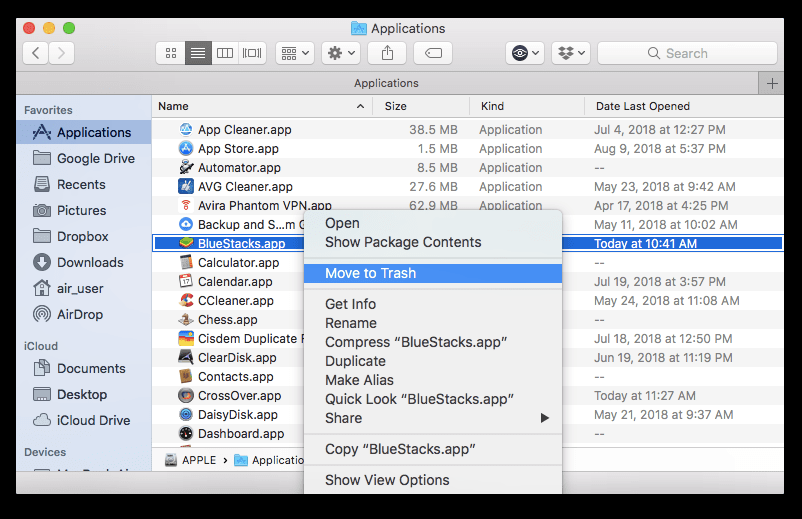
Task: Go forward with the right arrow button
Action: [61, 53]
